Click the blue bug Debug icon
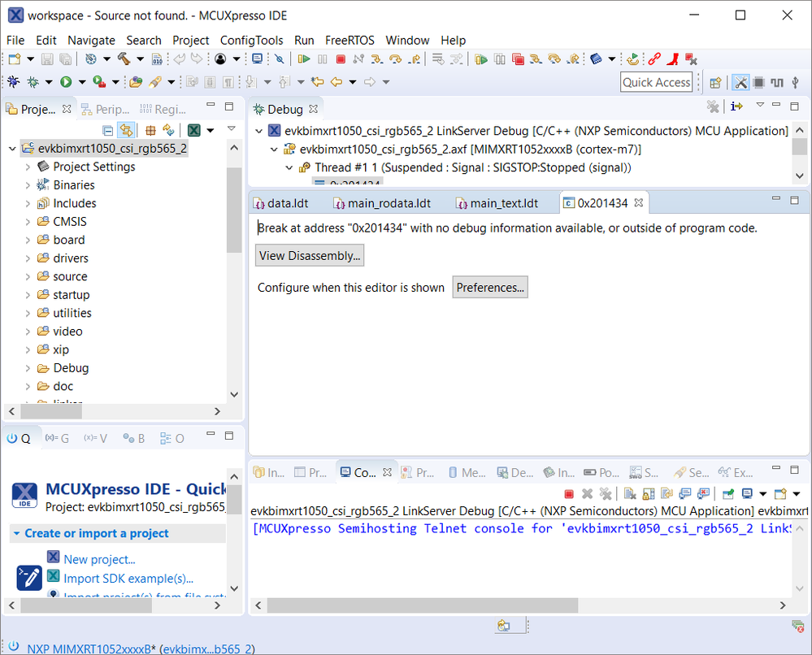 pyautogui.click(x=14, y=82)
